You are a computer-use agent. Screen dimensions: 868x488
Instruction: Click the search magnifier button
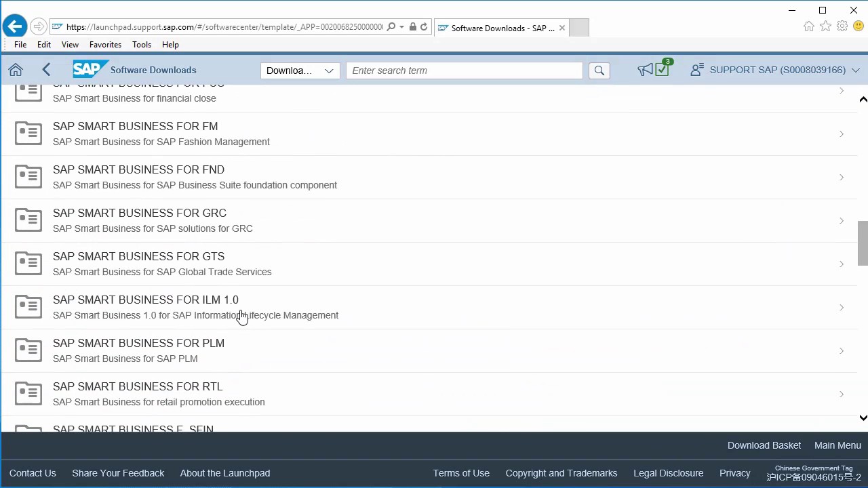[599, 70]
